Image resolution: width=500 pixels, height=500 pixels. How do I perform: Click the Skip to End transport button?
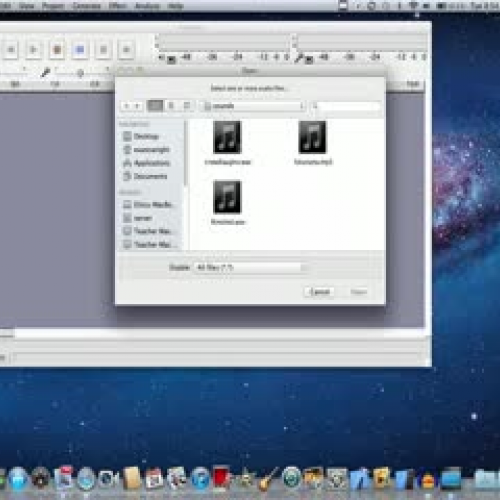pos(126,50)
